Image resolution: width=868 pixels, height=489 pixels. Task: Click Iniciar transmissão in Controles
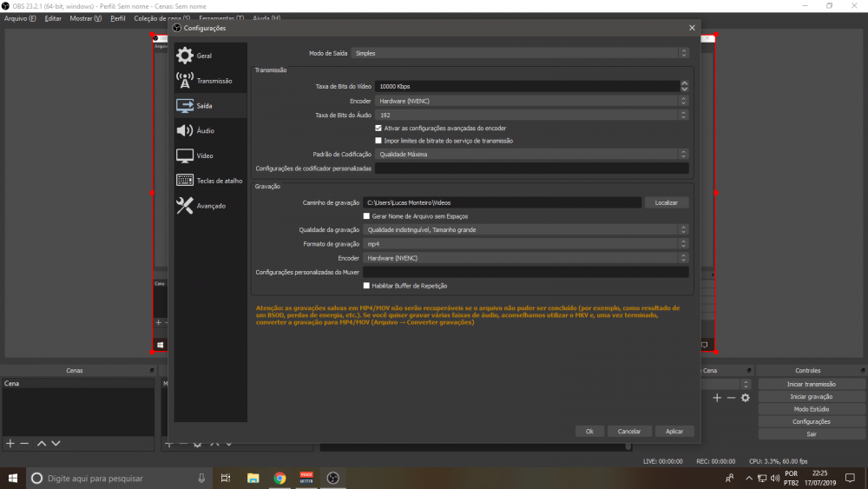[x=811, y=384]
